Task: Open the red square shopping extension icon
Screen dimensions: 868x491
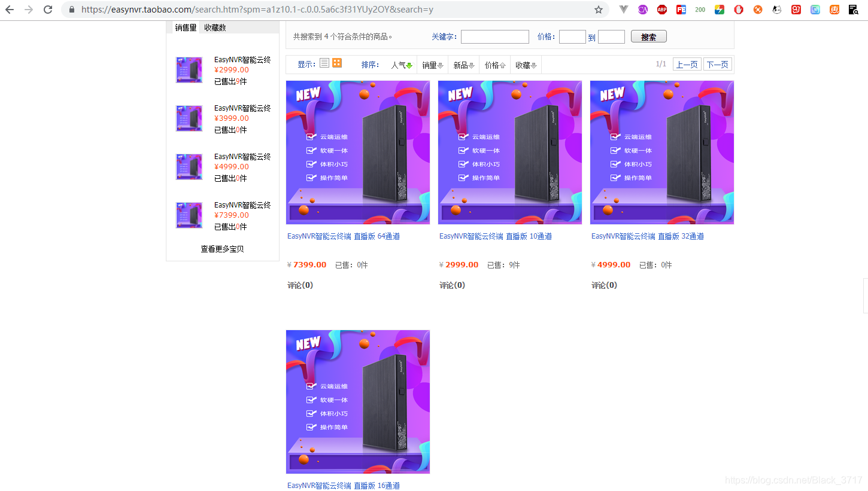Action: pyautogui.click(x=796, y=10)
